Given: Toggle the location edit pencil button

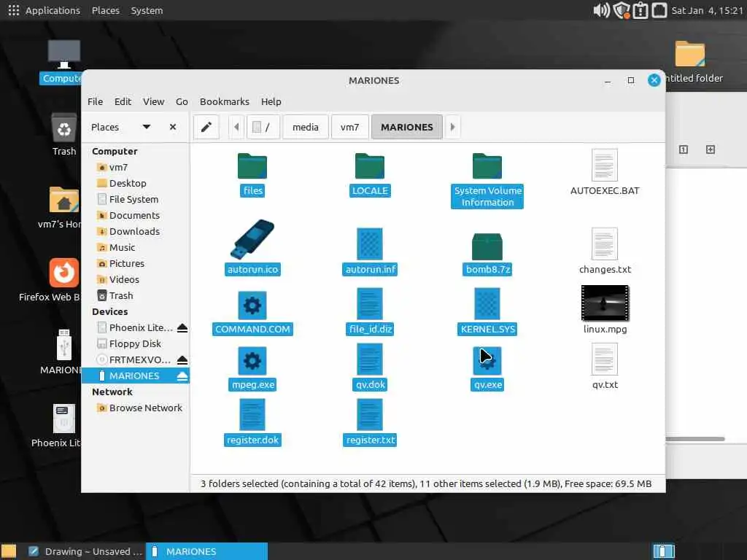Looking at the screenshot, I should [206, 127].
